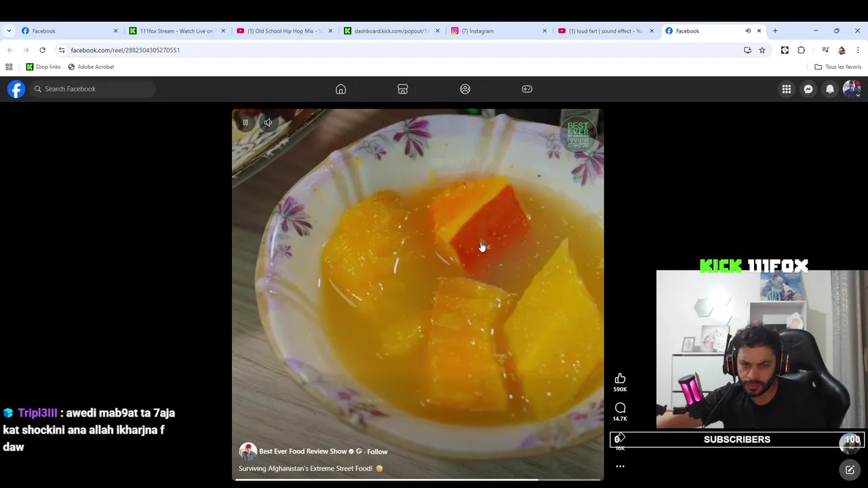
Task: Follow Best Ever Food Review Show
Action: pyautogui.click(x=377, y=451)
